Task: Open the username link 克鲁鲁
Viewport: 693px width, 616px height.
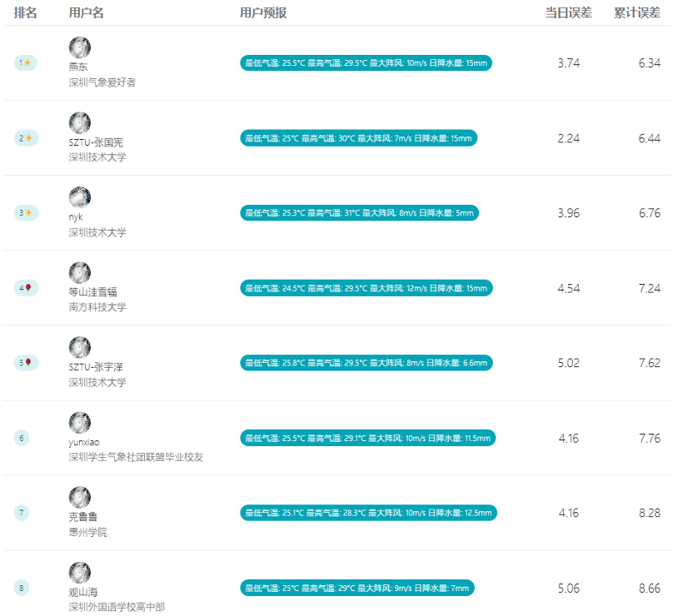Action: tap(83, 517)
